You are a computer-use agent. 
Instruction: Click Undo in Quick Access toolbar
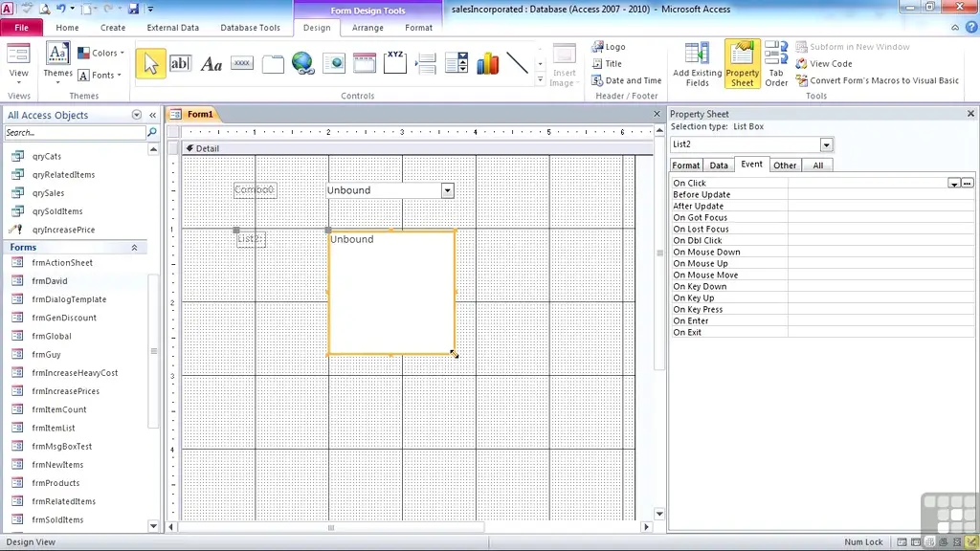coord(61,9)
